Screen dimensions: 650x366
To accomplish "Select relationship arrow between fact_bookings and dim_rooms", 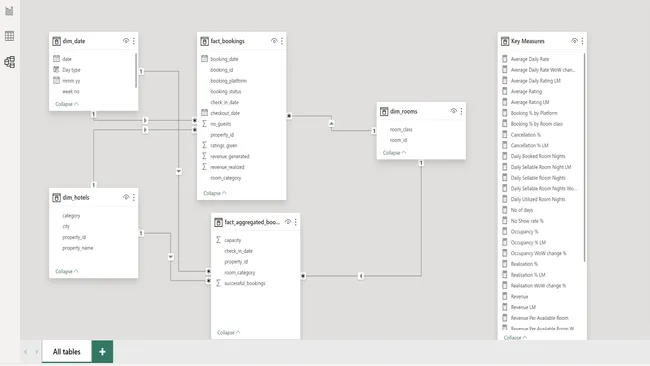I will (x=331, y=124).
